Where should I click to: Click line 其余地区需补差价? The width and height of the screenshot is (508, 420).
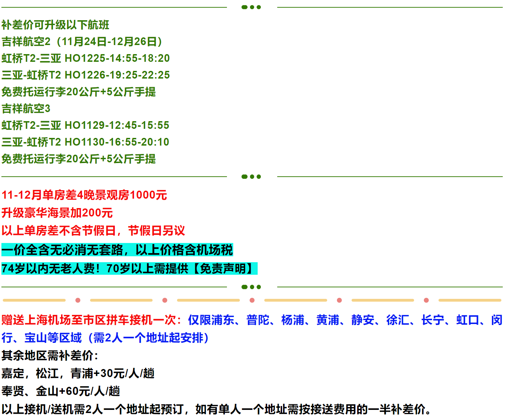pos(50,355)
